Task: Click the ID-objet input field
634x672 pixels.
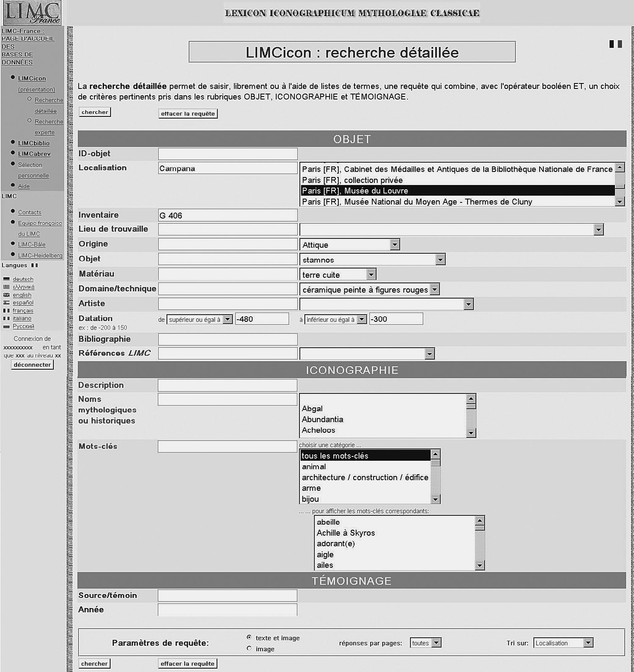Action: pyautogui.click(x=228, y=154)
